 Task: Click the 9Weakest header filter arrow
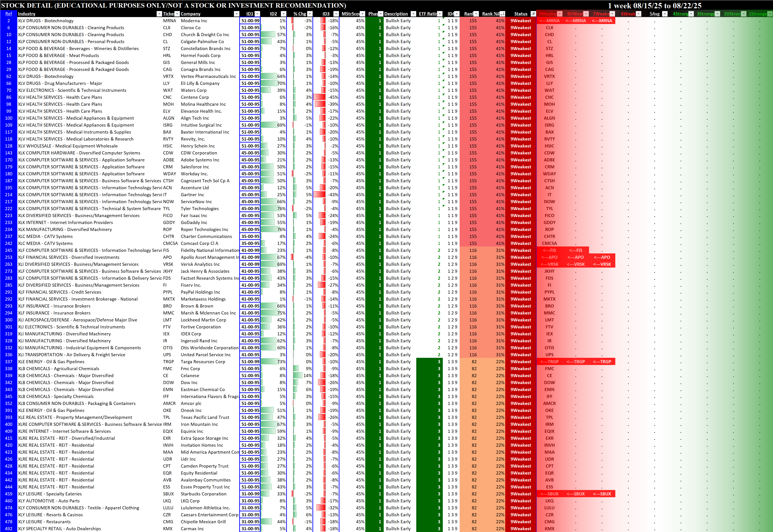(560, 14)
